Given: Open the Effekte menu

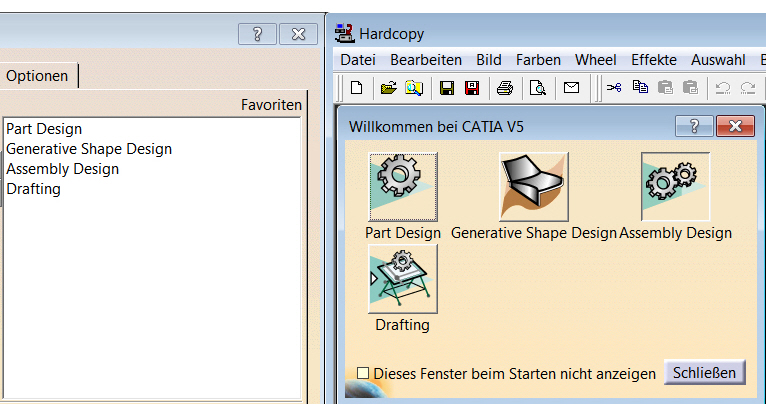Looking at the screenshot, I should [654, 60].
